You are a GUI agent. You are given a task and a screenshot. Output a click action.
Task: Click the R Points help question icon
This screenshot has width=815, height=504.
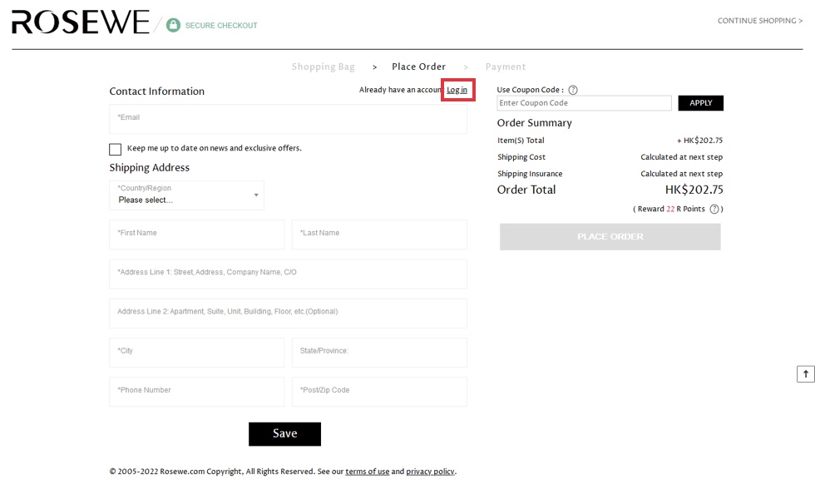coord(714,210)
